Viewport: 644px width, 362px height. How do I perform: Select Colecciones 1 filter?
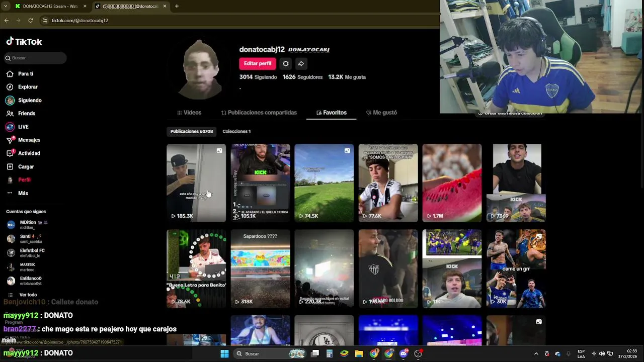236,131
